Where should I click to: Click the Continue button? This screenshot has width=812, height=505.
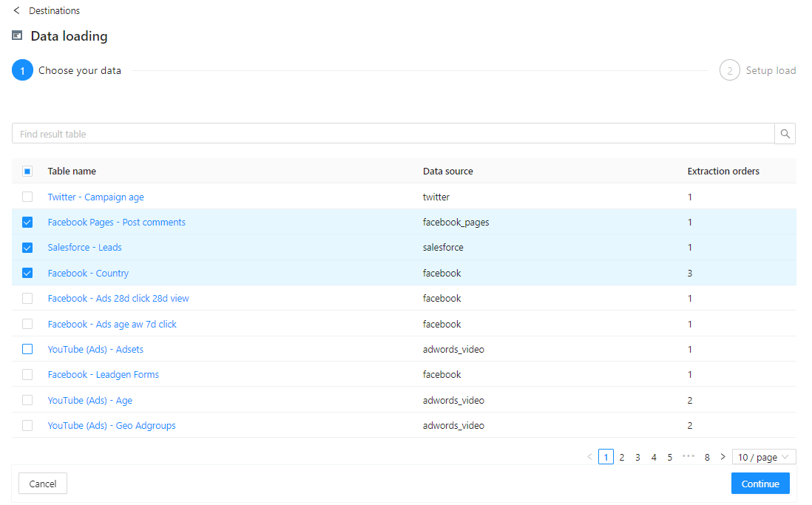coord(760,484)
